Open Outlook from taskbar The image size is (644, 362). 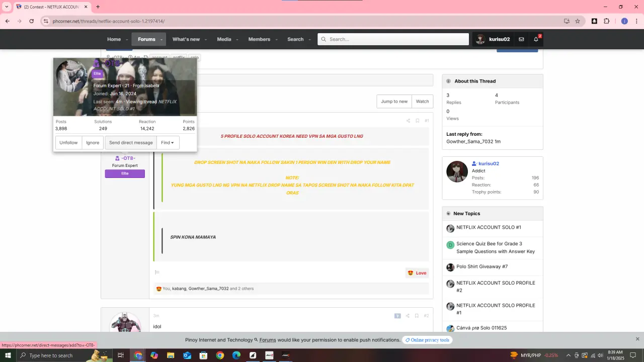(187, 355)
